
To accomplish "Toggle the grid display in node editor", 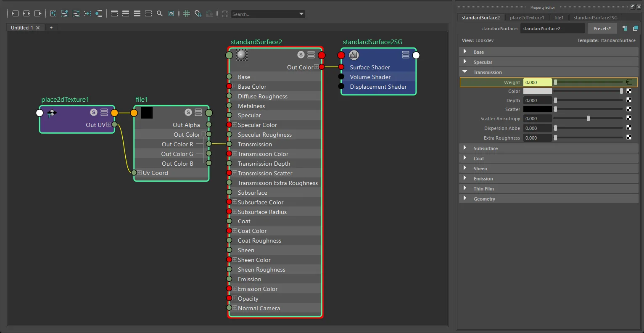I will (187, 14).
